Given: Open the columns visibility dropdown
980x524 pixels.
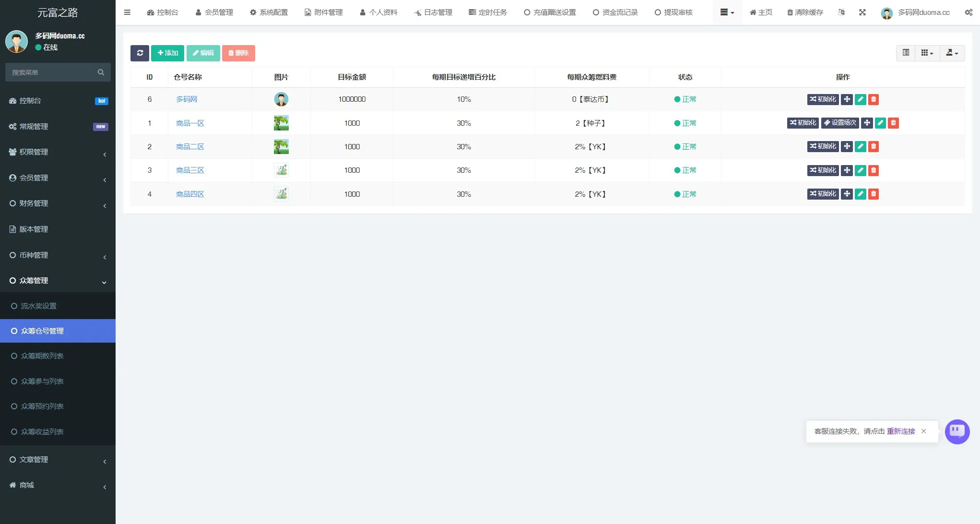Looking at the screenshot, I should (x=927, y=53).
